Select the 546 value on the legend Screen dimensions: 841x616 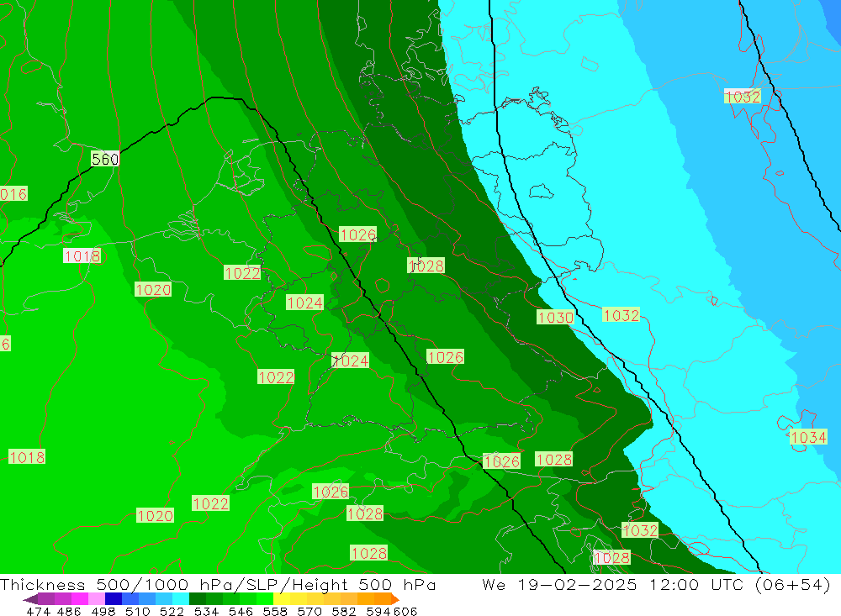(241, 611)
